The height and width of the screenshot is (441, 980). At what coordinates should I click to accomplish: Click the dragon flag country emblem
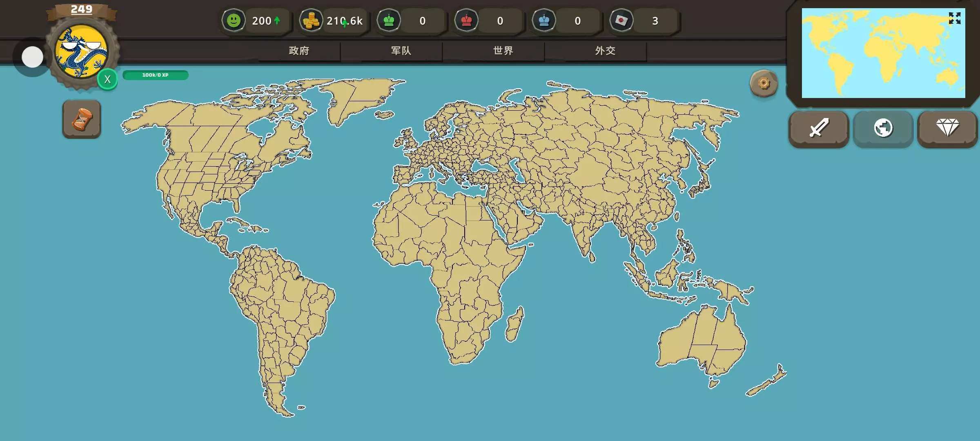[x=81, y=52]
